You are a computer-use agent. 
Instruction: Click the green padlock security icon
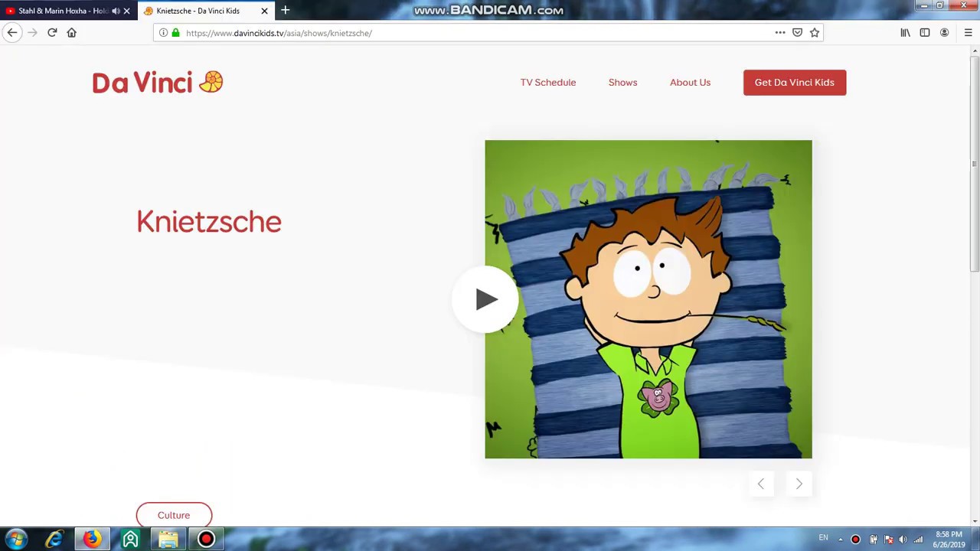point(175,33)
